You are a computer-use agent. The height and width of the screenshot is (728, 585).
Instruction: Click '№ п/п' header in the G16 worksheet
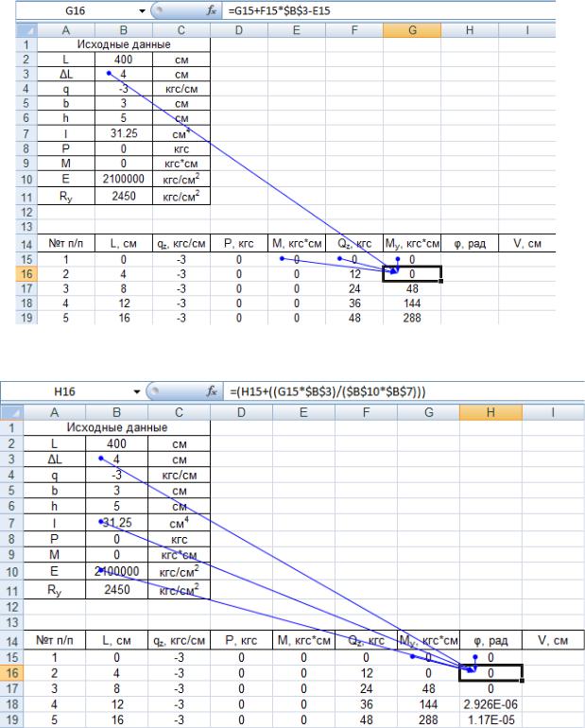(66, 244)
